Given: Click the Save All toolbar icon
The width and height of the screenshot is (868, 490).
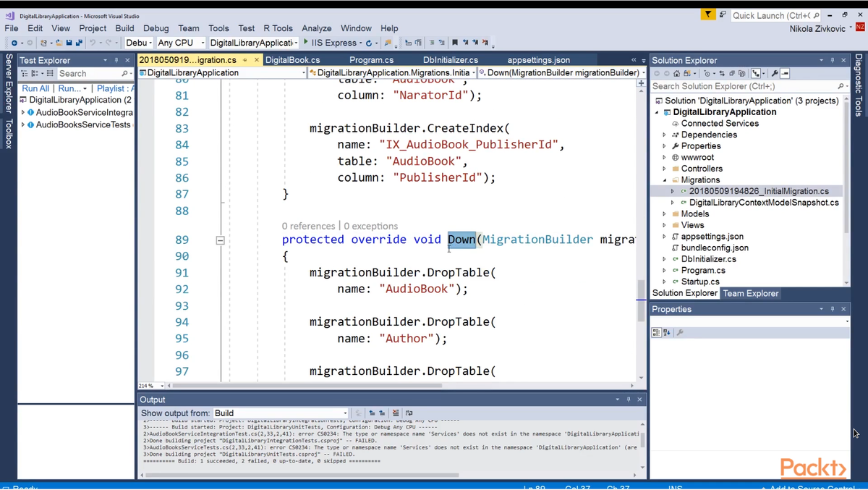Looking at the screenshot, I should coord(79,43).
